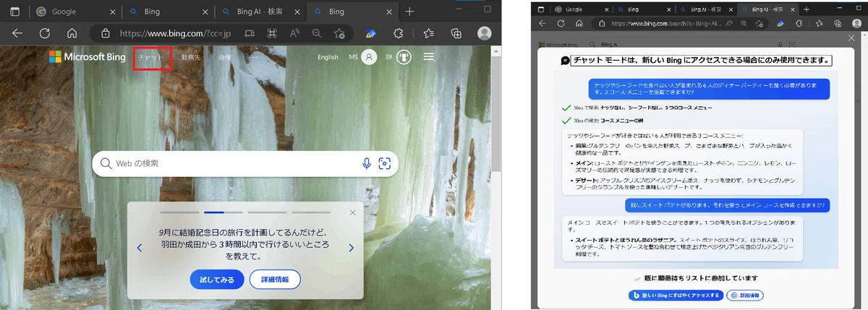
Task: Open tab actions menu icon in left window
Action: (14, 12)
